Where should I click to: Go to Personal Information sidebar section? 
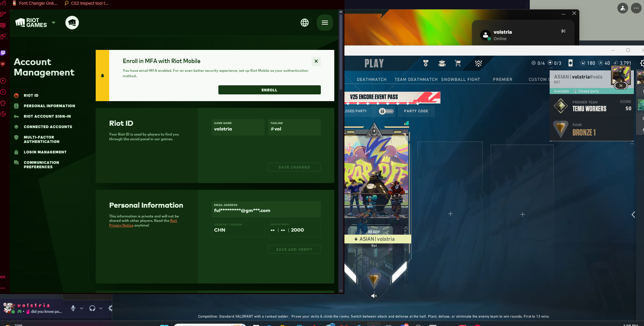tap(45, 106)
